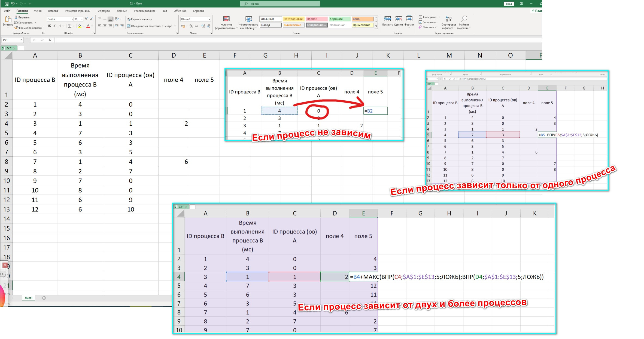Toggle bold Ж formatting

pyautogui.click(x=49, y=26)
